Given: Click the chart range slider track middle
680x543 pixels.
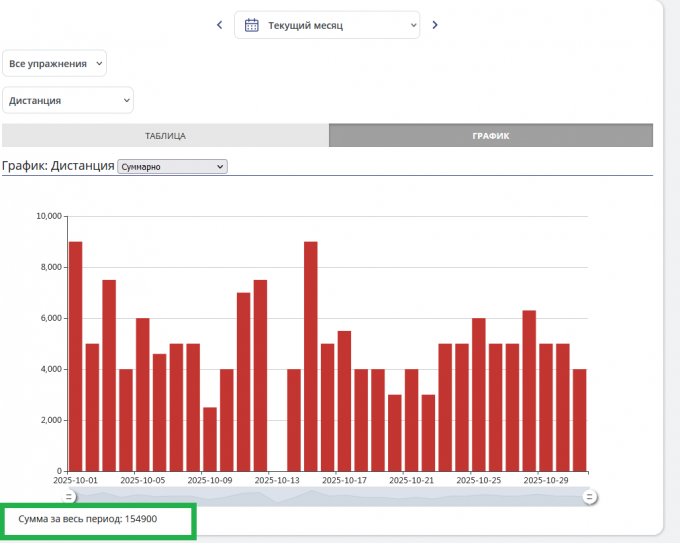Looking at the screenshot, I should 330,496.
